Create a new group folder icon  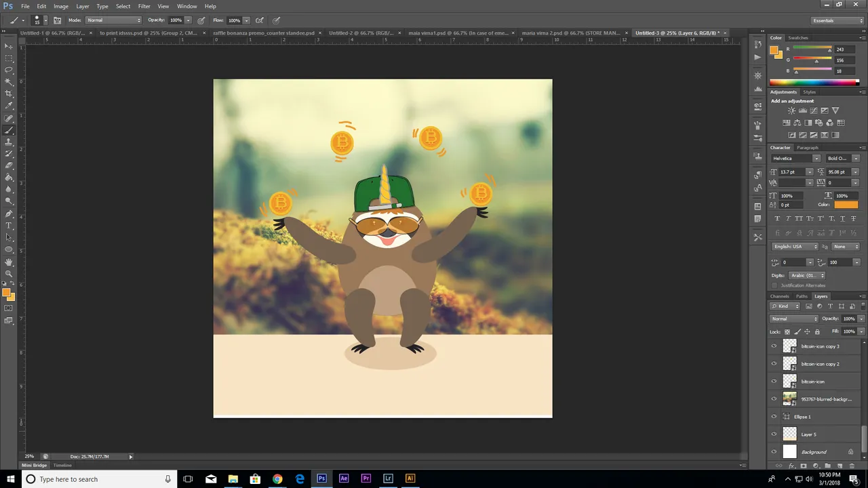[x=827, y=466]
